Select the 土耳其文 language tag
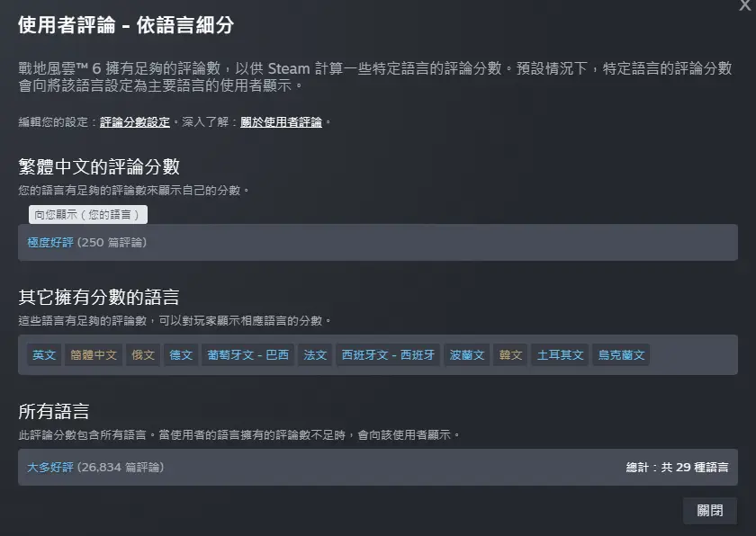 (559, 354)
